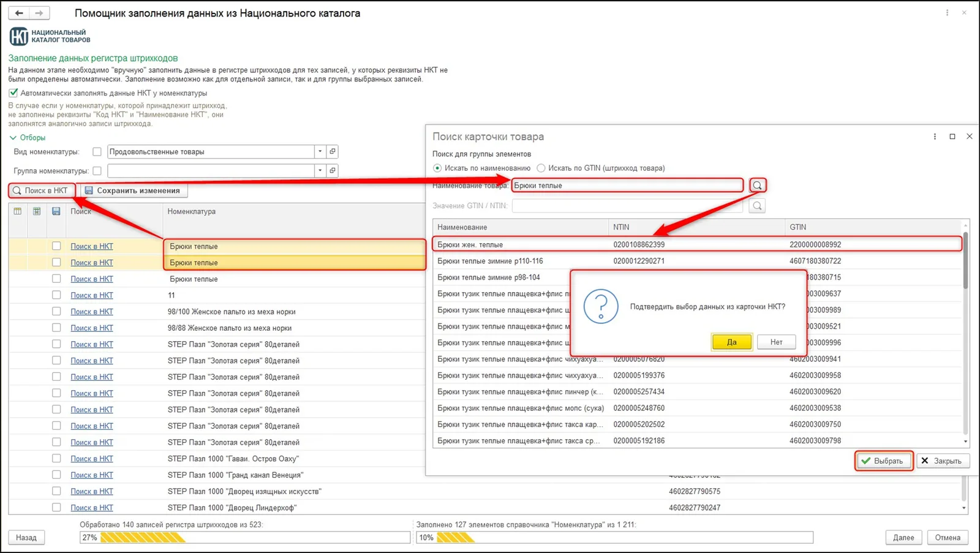Click the Наименование товара input field
The height and width of the screenshot is (553, 980).
pyautogui.click(x=627, y=186)
